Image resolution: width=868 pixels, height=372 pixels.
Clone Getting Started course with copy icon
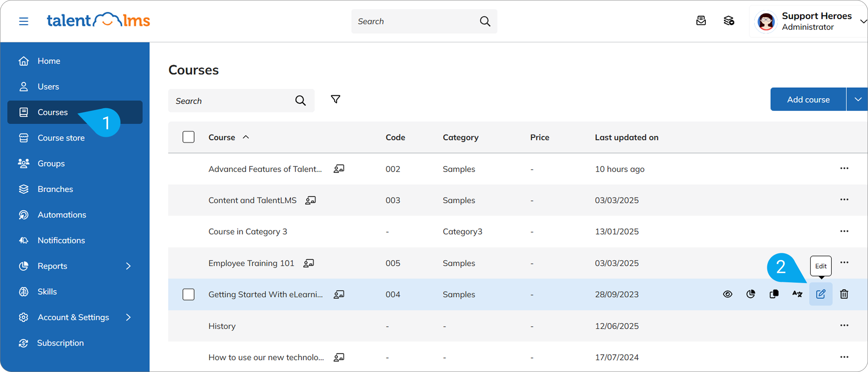[x=774, y=294]
